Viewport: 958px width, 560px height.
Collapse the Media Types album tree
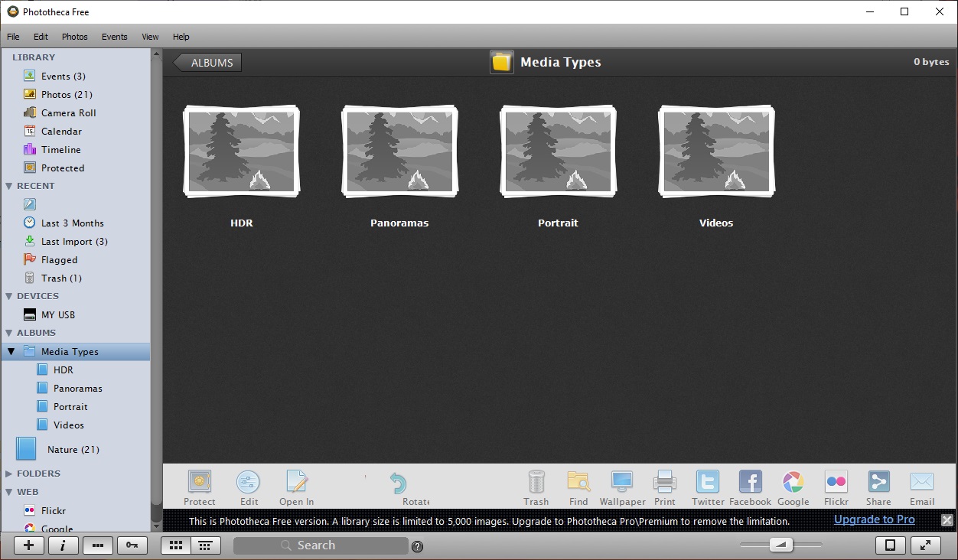click(x=11, y=351)
